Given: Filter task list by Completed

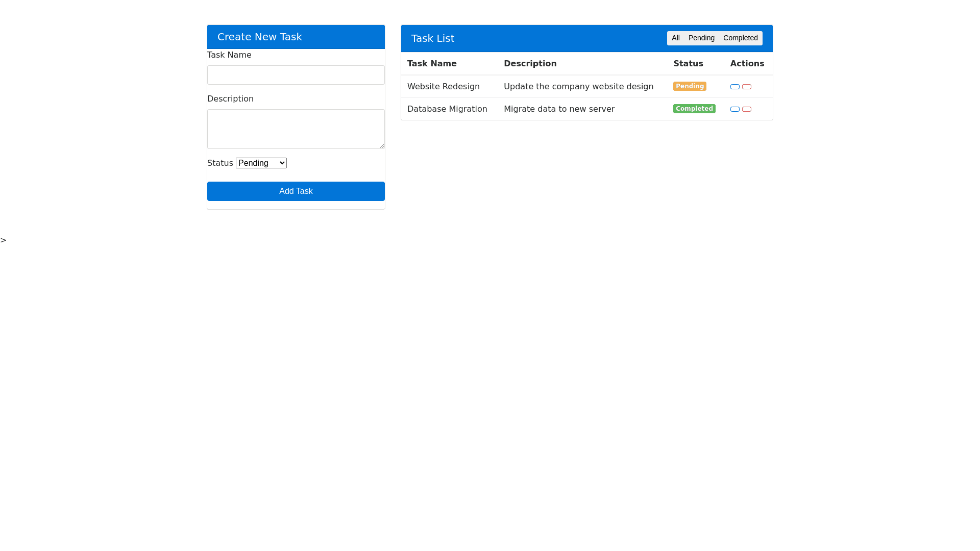Looking at the screenshot, I should coord(740,38).
